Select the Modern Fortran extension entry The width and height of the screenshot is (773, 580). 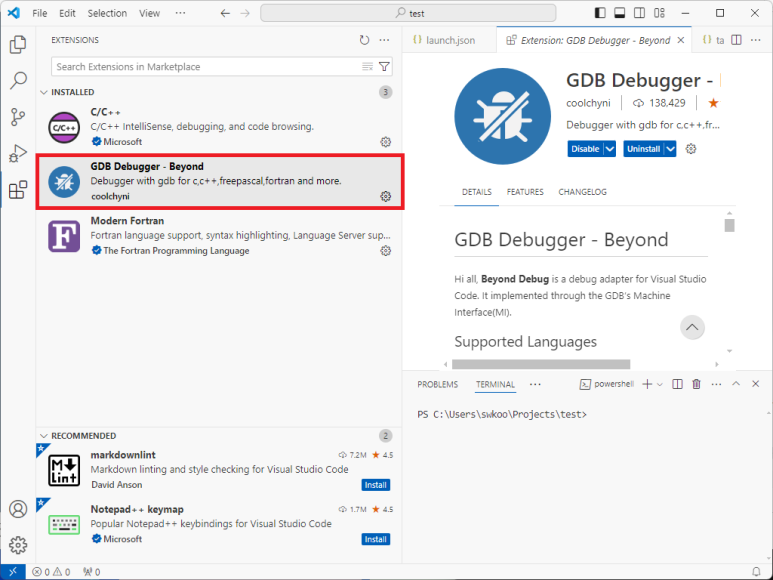pyautogui.click(x=219, y=236)
